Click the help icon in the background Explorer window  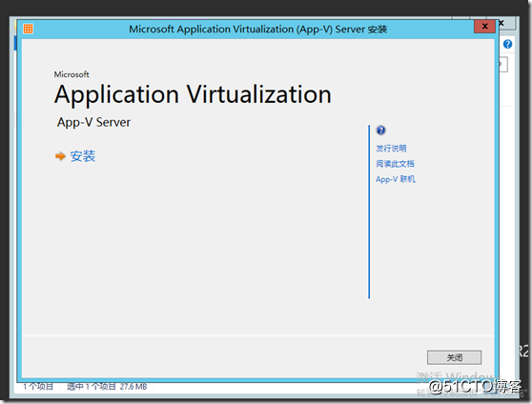(507, 44)
